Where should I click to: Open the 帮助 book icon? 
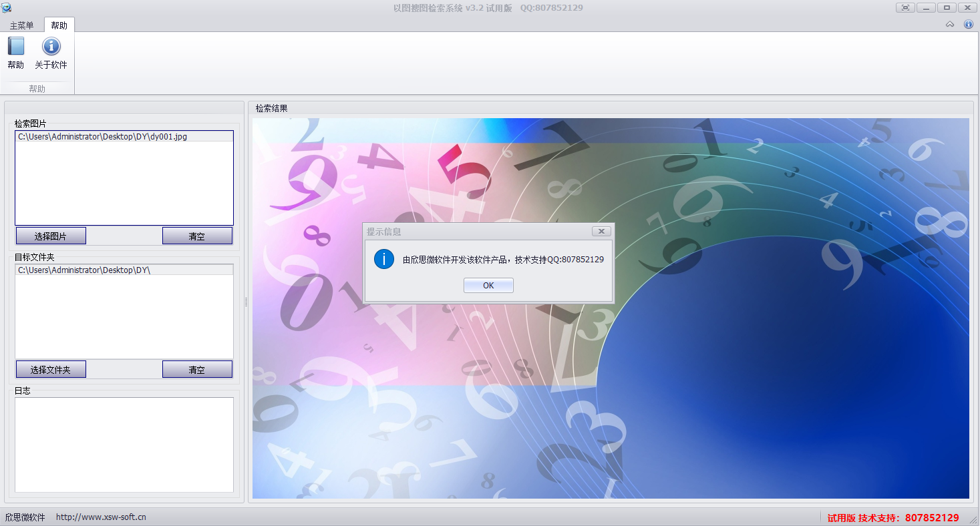pyautogui.click(x=15, y=46)
